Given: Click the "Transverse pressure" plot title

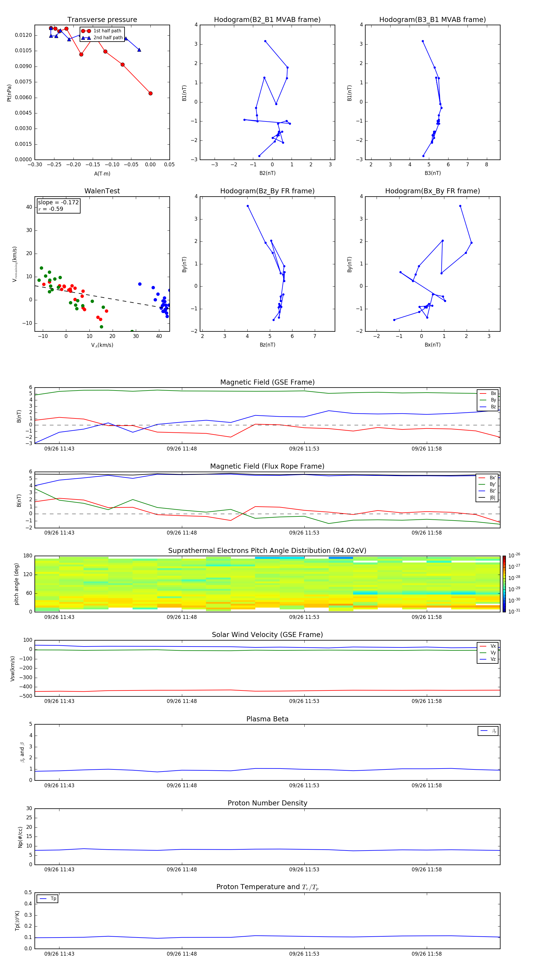Looking at the screenshot, I should pyautogui.click(x=102, y=20).
